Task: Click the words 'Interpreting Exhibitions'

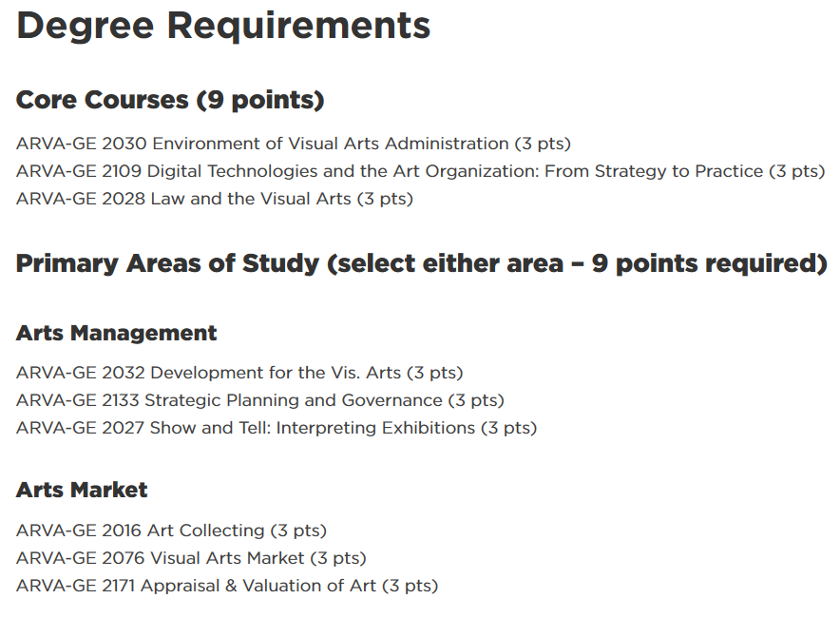Action: pos(375,428)
